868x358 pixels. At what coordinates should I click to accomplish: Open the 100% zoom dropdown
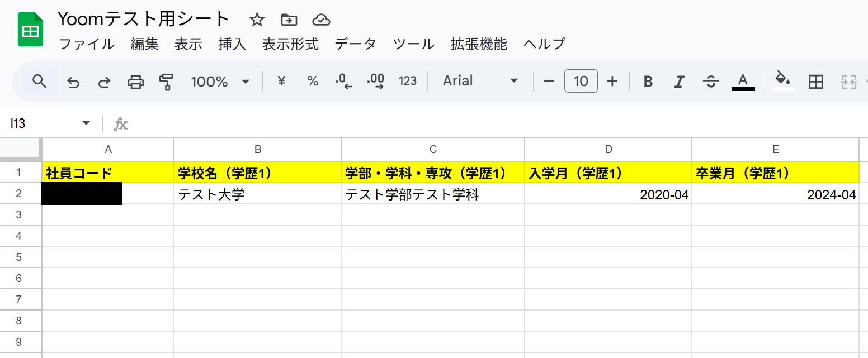pos(220,82)
